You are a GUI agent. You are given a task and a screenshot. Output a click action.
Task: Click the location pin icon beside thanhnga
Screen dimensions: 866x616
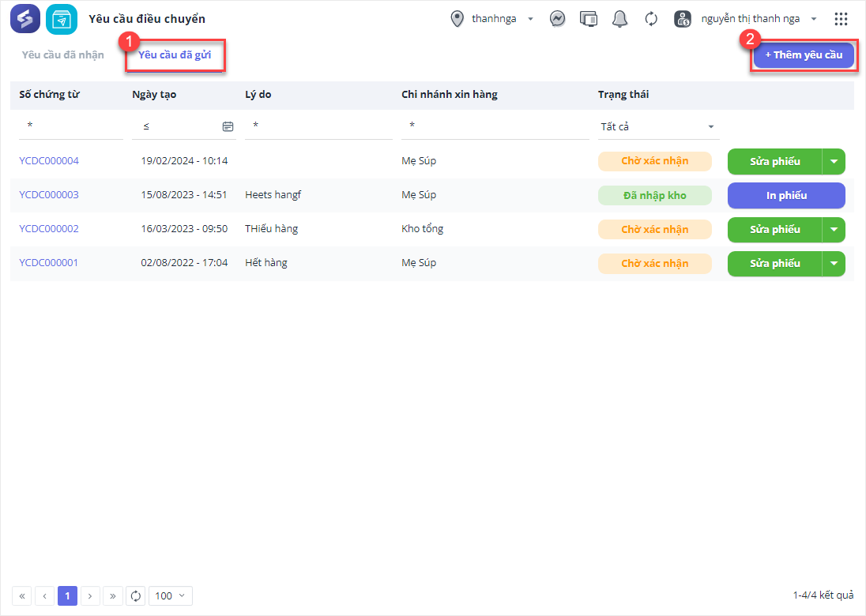point(457,19)
